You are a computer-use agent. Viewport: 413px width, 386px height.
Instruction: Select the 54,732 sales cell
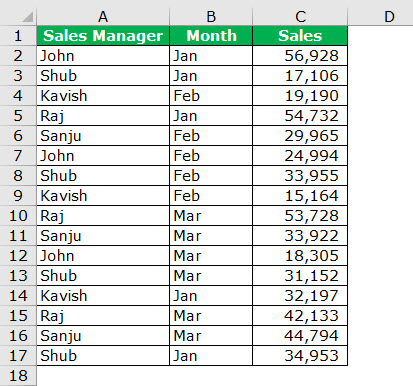tap(300, 116)
